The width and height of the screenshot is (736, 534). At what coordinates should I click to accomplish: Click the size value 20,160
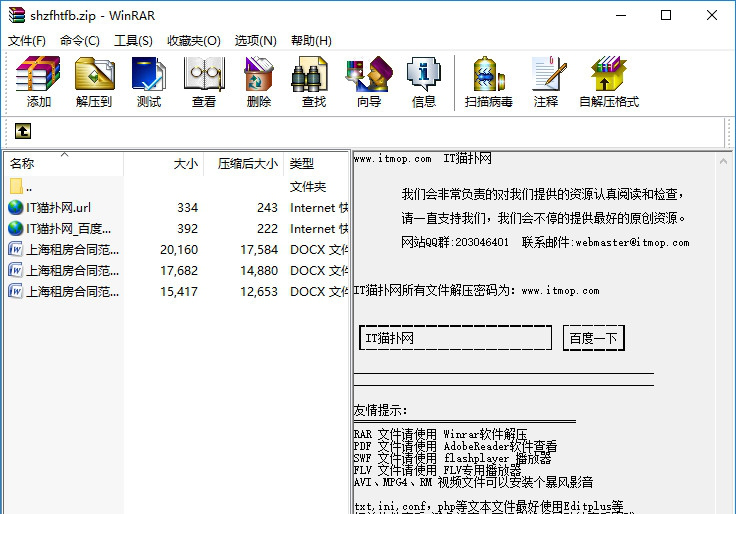click(x=179, y=250)
